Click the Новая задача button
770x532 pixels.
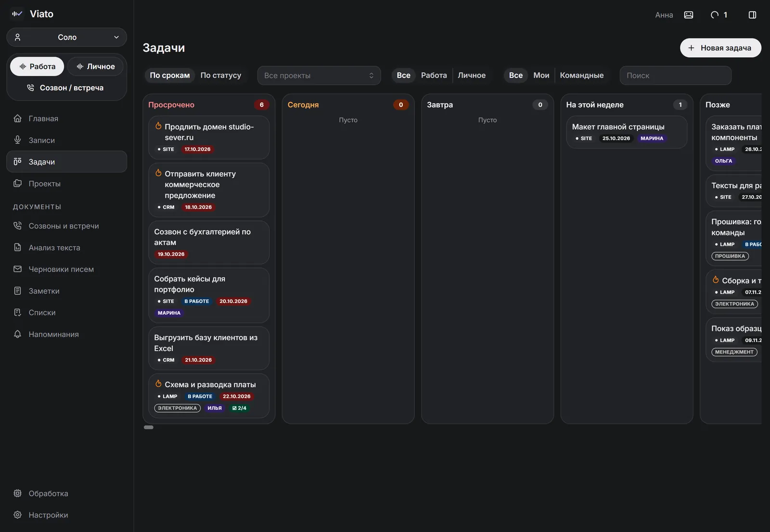[720, 48]
